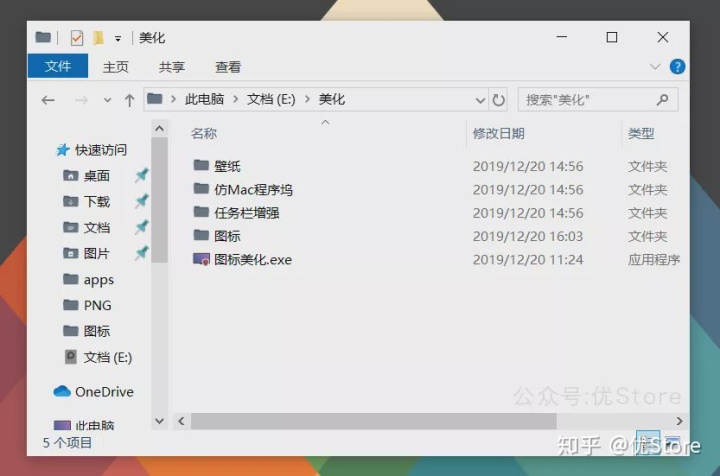Click 此电脑 in the address bar path
The image size is (720, 476).
(204, 99)
